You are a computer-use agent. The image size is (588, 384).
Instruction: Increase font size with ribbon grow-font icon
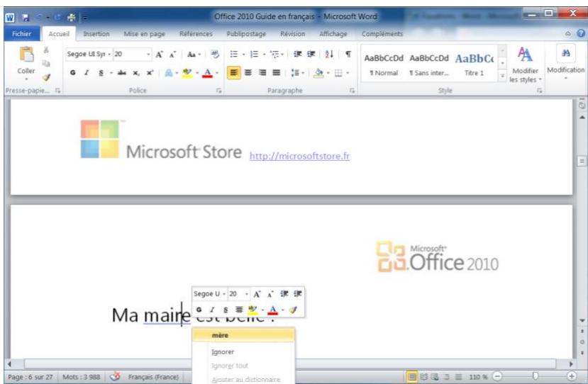click(160, 55)
